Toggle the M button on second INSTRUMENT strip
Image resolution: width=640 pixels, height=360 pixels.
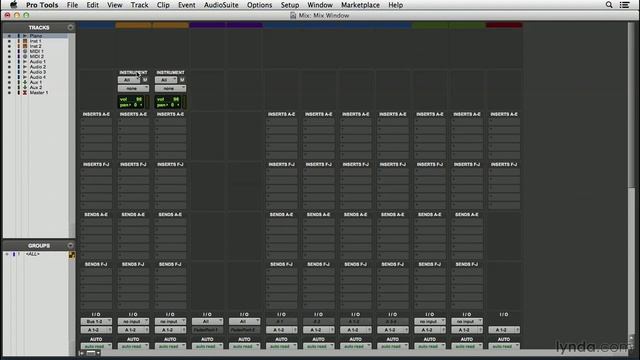[x=182, y=80]
